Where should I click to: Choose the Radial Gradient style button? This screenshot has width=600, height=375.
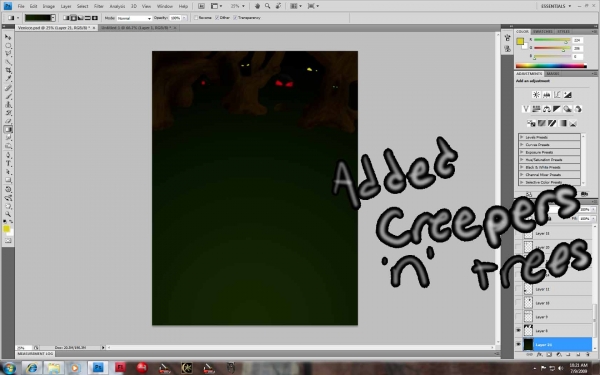coord(73,18)
